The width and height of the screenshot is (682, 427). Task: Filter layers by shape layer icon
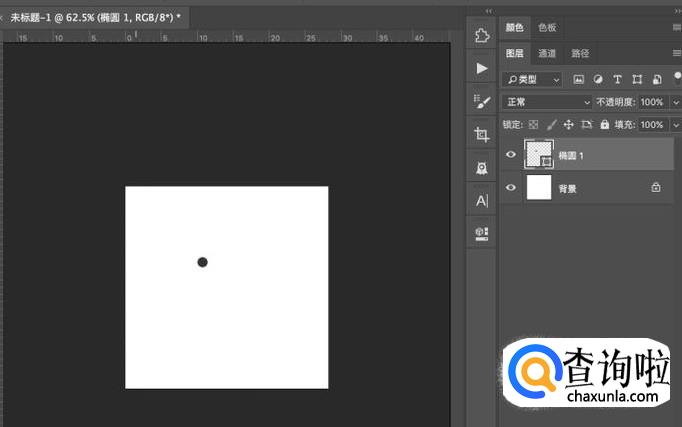637,79
